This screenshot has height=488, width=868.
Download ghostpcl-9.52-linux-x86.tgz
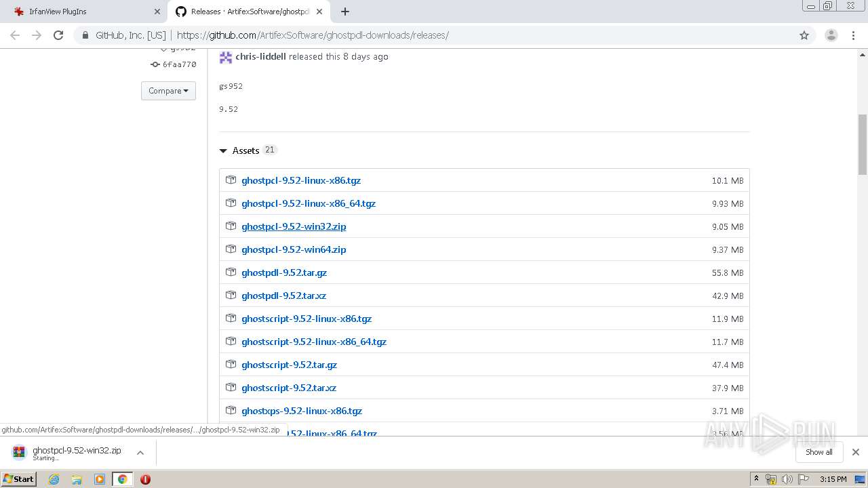pyautogui.click(x=301, y=180)
